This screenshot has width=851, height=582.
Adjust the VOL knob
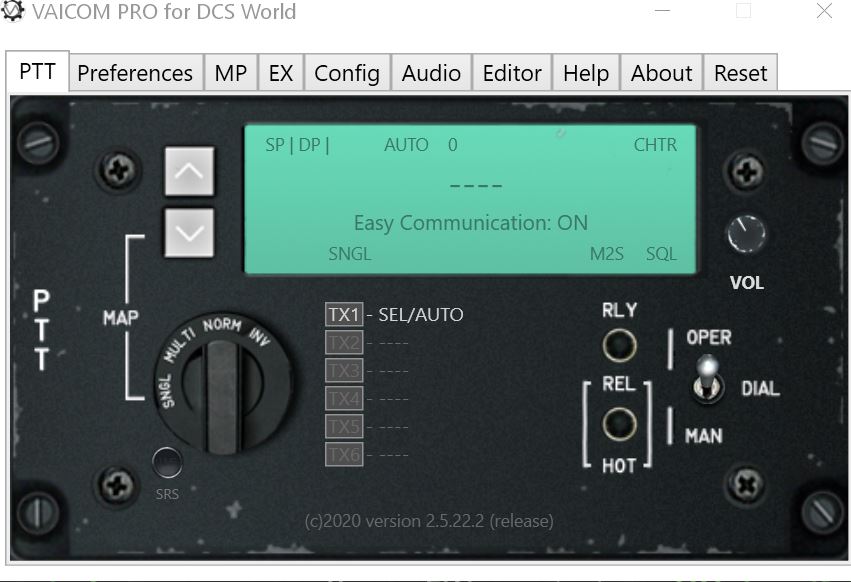point(746,234)
